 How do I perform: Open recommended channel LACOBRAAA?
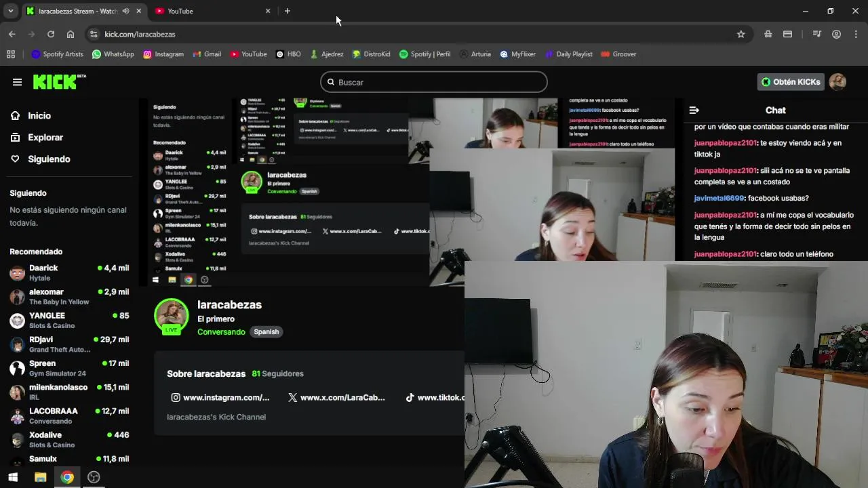tap(69, 415)
